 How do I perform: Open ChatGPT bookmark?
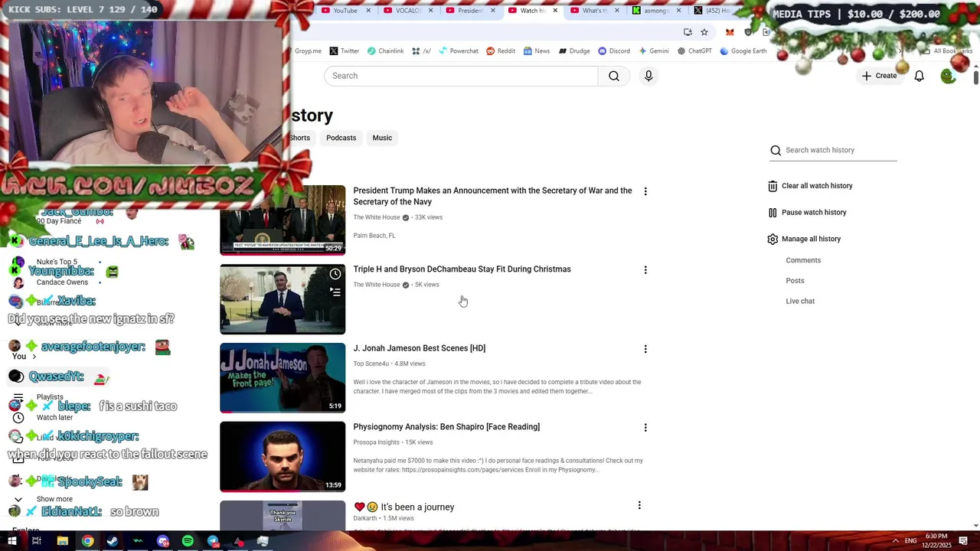click(x=694, y=51)
